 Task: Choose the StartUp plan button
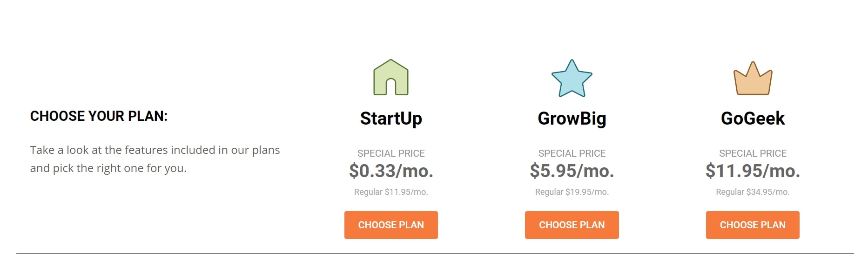tap(391, 225)
